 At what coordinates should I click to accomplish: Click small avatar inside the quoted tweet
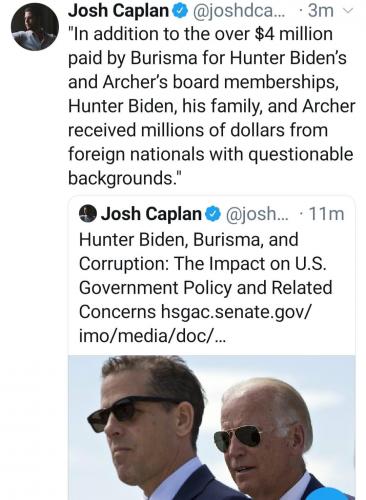88,214
